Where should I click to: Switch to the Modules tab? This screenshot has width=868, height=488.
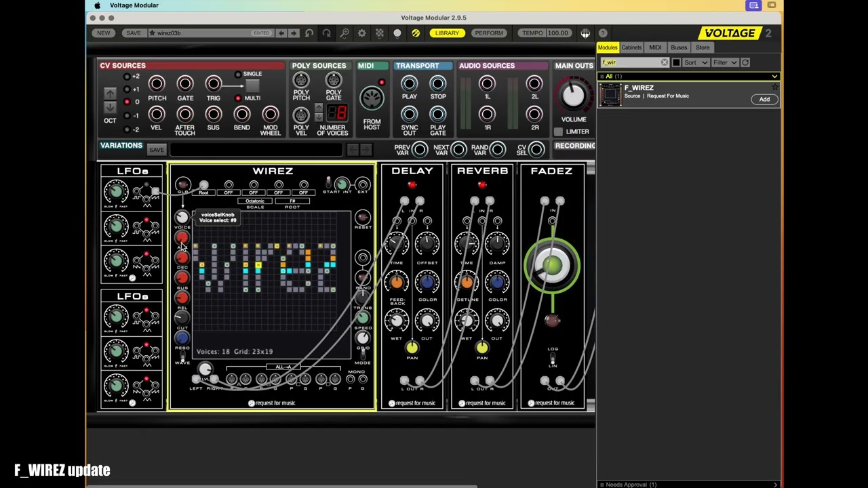tap(608, 47)
